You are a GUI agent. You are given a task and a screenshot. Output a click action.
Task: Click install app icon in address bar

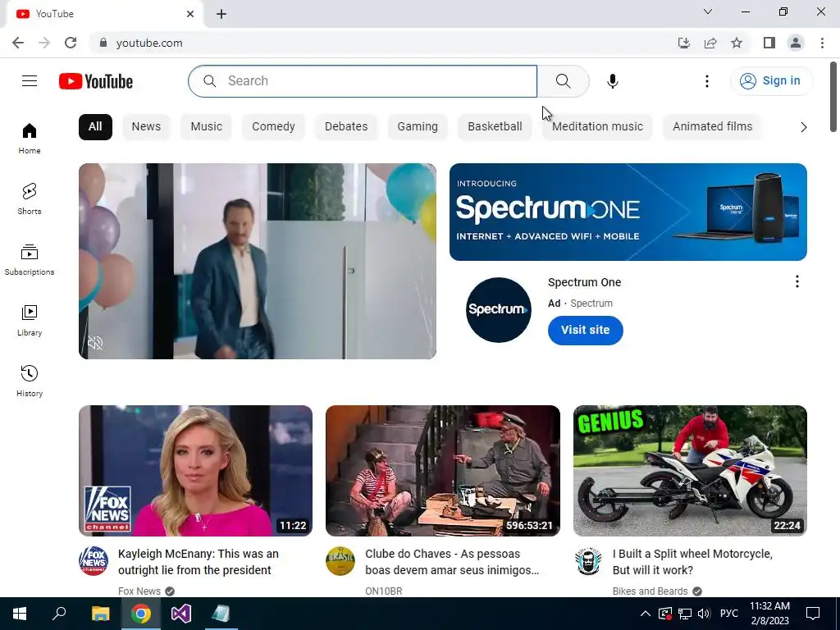tap(684, 43)
